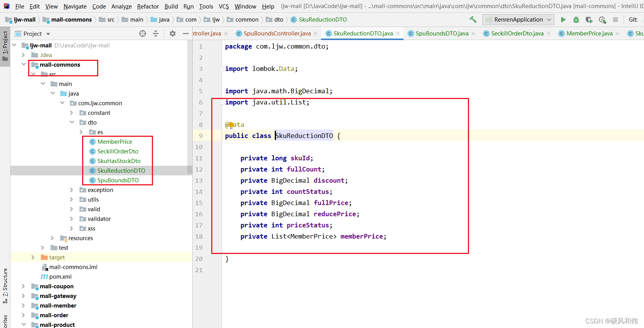
Task: Switch to SeckillOrderDto.java tab
Action: pos(517,34)
